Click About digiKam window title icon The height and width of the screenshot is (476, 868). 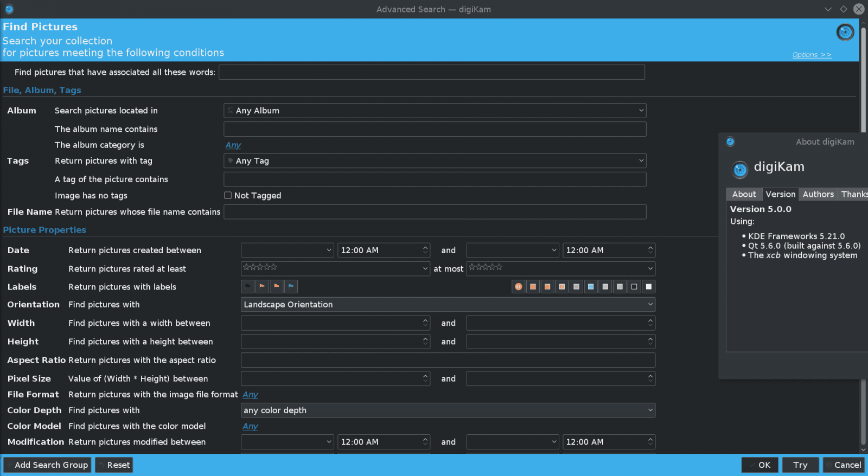click(730, 141)
